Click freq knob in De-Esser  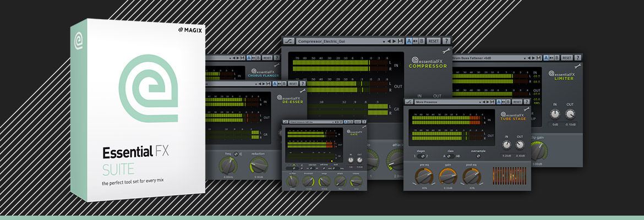point(228,166)
